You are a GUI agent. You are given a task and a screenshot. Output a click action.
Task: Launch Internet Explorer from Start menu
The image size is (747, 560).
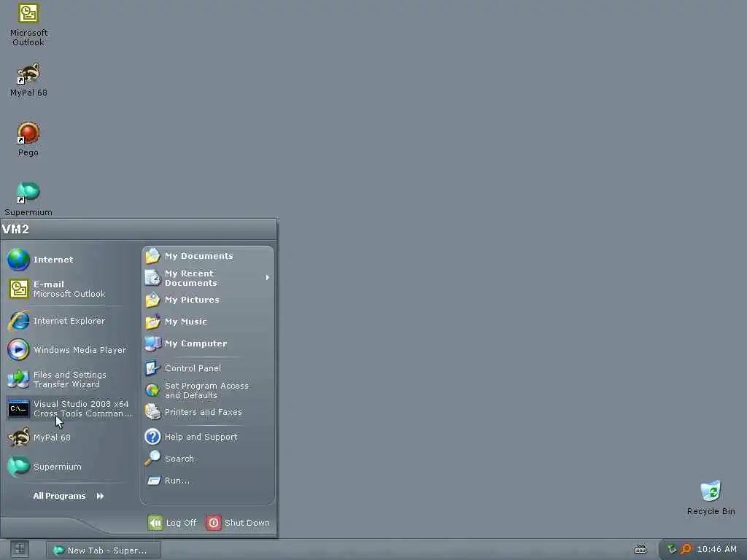point(70,321)
